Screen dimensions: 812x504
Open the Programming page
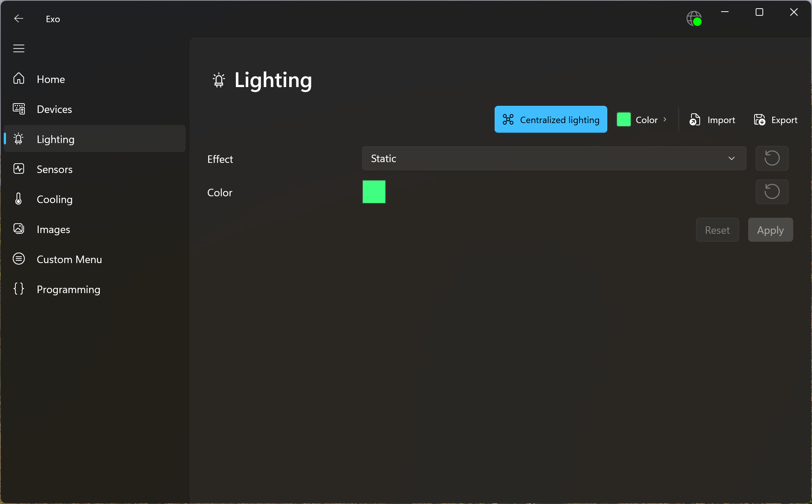[x=68, y=289]
